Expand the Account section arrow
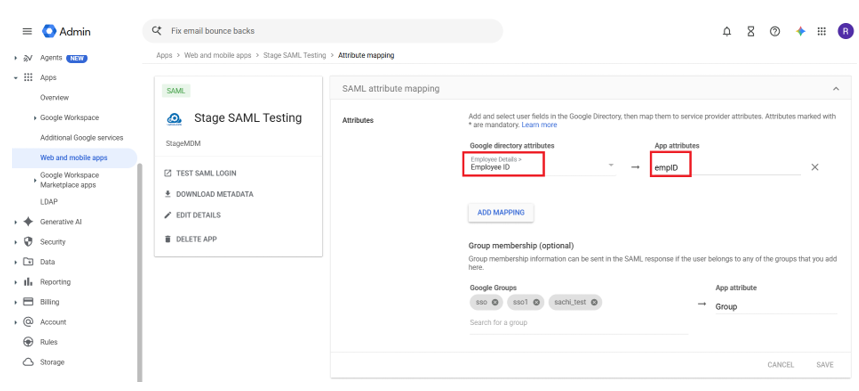The height and width of the screenshot is (391, 859). (15, 322)
